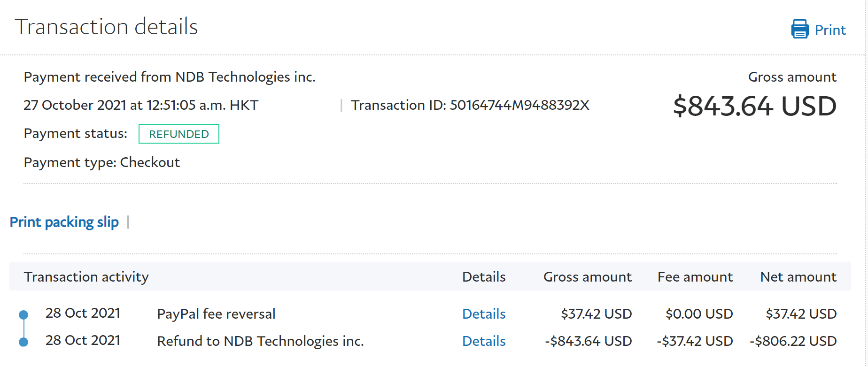Image resolution: width=868 pixels, height=367 pixels.
Task: Click the Details column header
Action: pos(484,277)
